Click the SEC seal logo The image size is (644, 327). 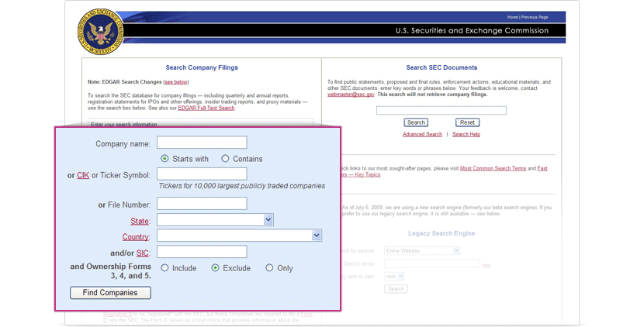(101, 32)
